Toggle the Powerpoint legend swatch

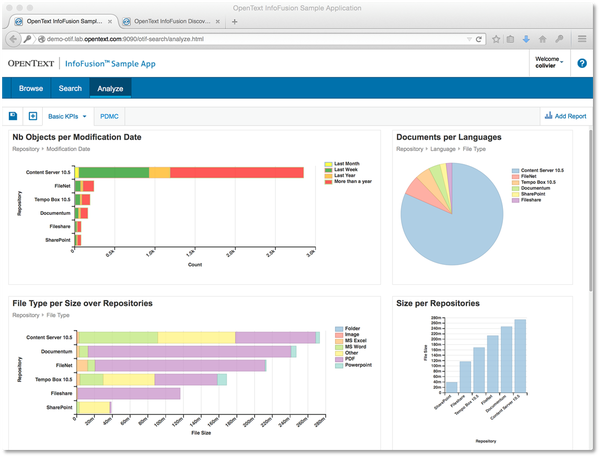pos(339,366)
